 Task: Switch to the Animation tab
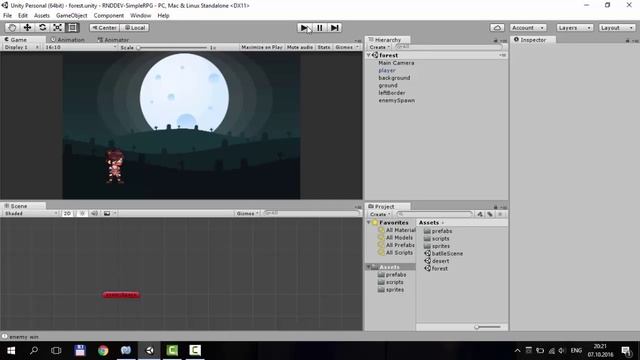[67, 40]
